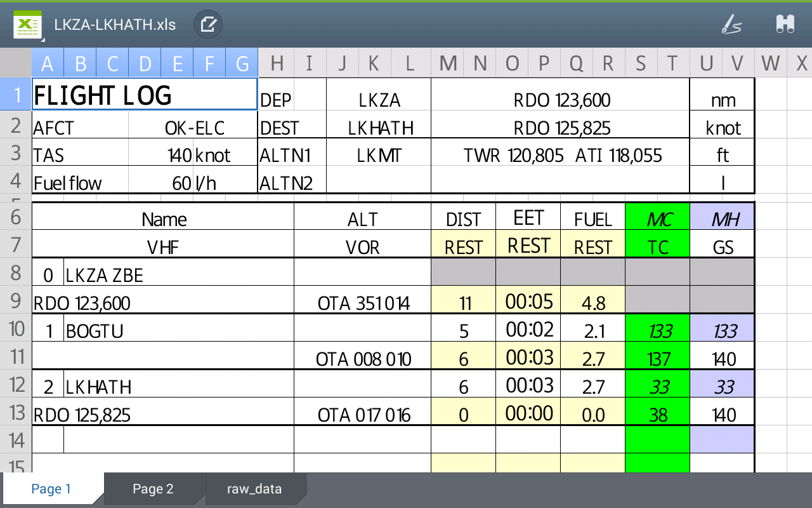Select the Name header cell
812x508 pixels.
(x=163, y=218)
